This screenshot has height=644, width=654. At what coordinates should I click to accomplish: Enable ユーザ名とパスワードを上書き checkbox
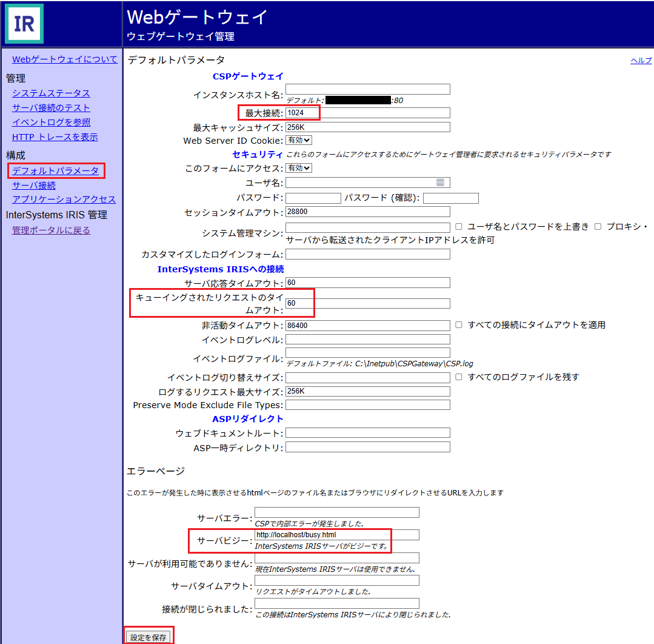pos(459,226)
